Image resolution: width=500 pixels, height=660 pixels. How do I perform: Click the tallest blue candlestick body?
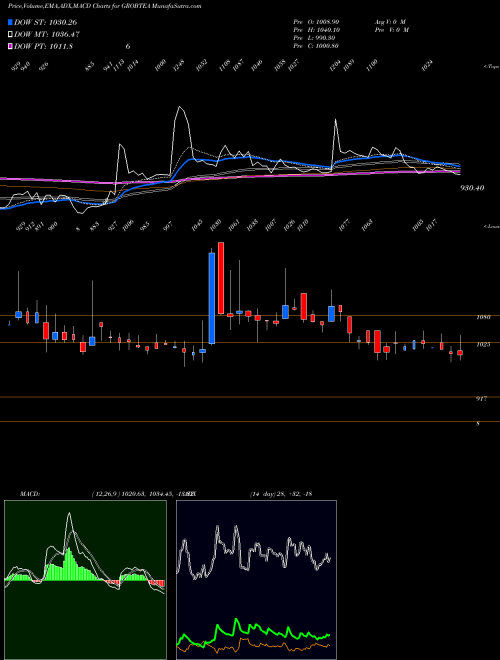(x=212, y=298)
